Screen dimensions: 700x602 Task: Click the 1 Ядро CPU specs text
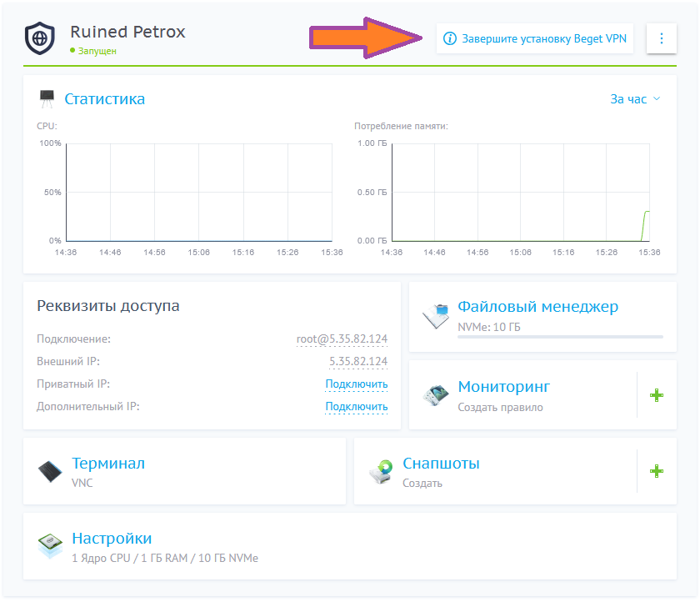click(165, 559)
